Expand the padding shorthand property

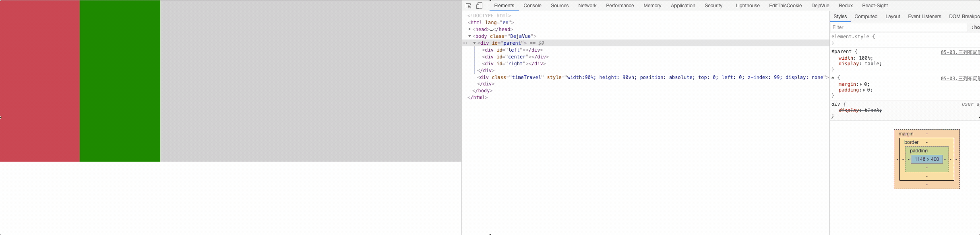864,90
